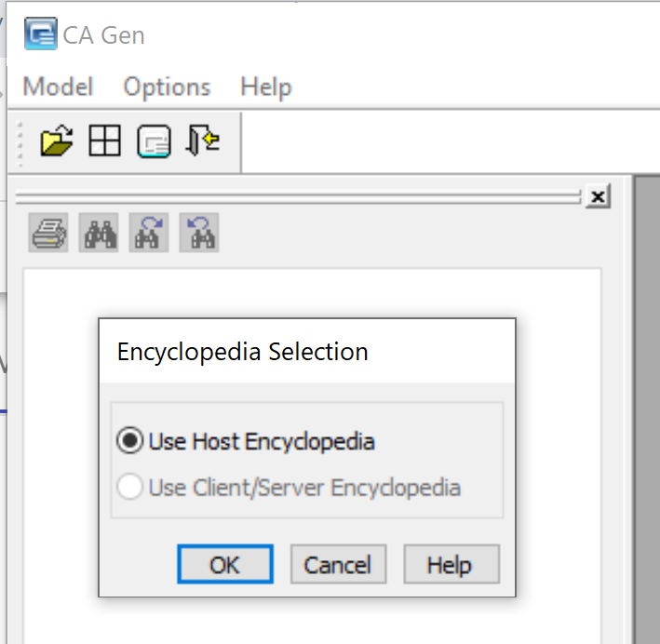Click the door exit toolbar icon

point(202,140)
